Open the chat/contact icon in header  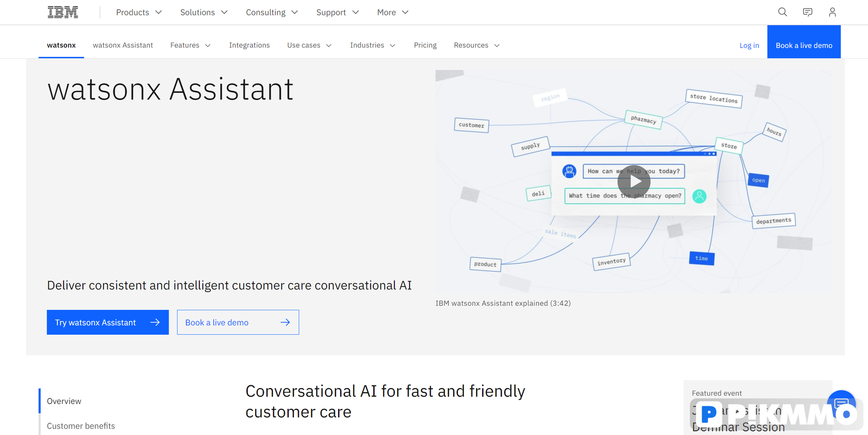click(807, 12)
